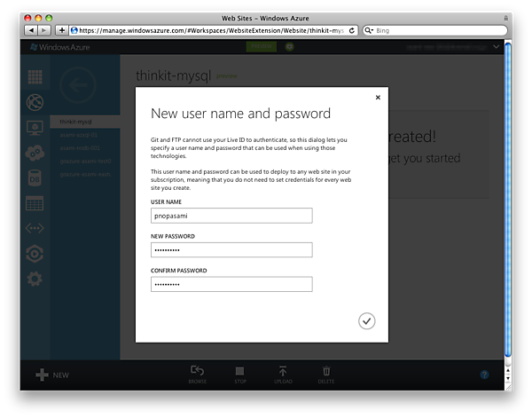The width and height of the screenshot is (532, 418).
Task: Open Storage table icon in sidebar
Action: pyautogui.click(x=35, y=203)
